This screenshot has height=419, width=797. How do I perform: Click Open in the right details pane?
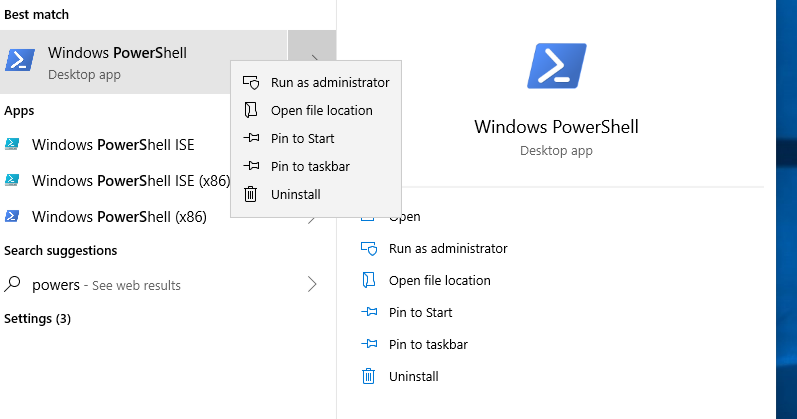(x=405, y=217)
